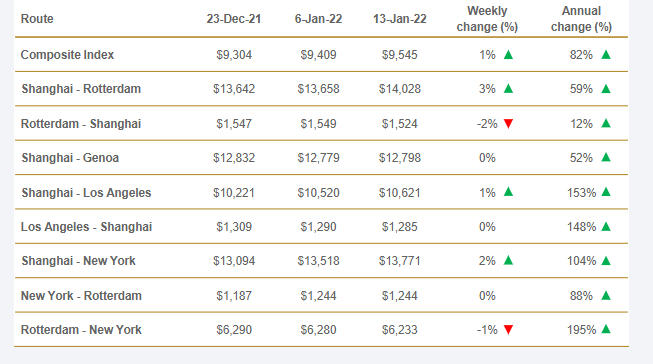653x364 pixels.
Task: Click red down arrow for Rotterdam - Shanghai weekly change
Action: pyautogui.click(x=508, y=124)
